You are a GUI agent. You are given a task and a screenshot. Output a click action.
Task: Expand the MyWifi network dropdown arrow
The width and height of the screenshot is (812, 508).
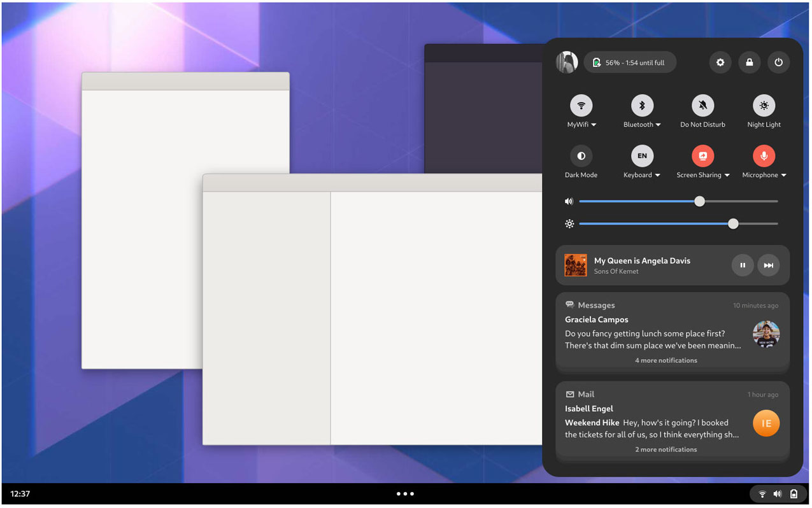coord(594,125)
